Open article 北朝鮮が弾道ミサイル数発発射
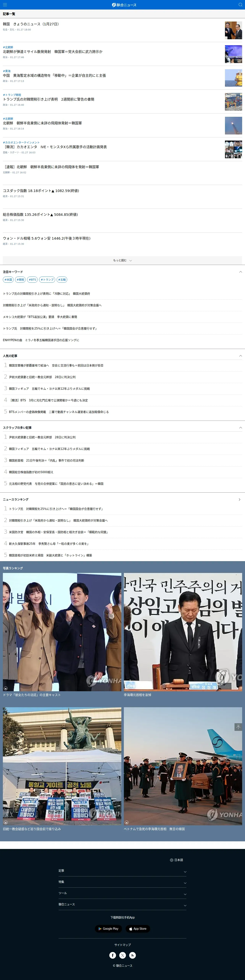This screenshot has width=245, height=980. pyautogui.click(x=53, y=52)
